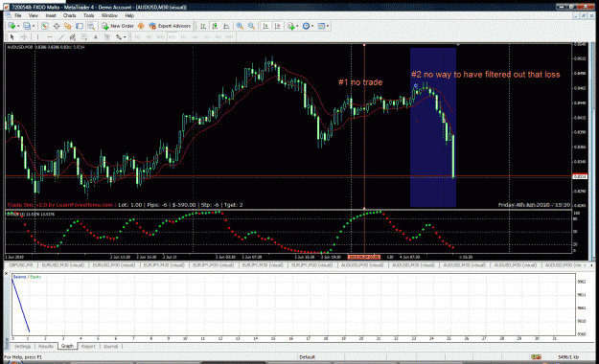Select the vertical line drawing tool
Screen dimensions: 599x364
click(x=37, y=37)
